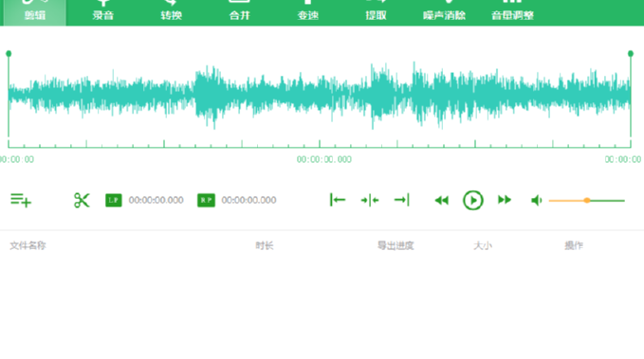The height and width of the screenshot is (359, 644).
Task: Click the 导出进度 export progress header
Action: [x=396, y=245]
